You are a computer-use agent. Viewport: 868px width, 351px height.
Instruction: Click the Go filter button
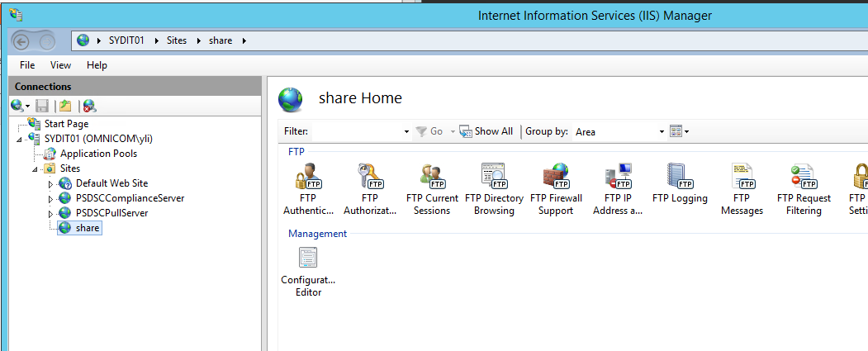click(x=429, y=131)
